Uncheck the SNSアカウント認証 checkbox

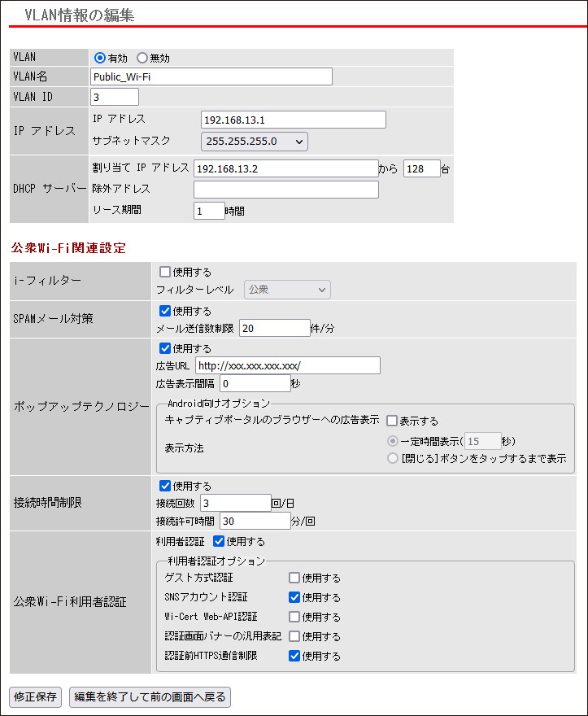click(294, 597)
